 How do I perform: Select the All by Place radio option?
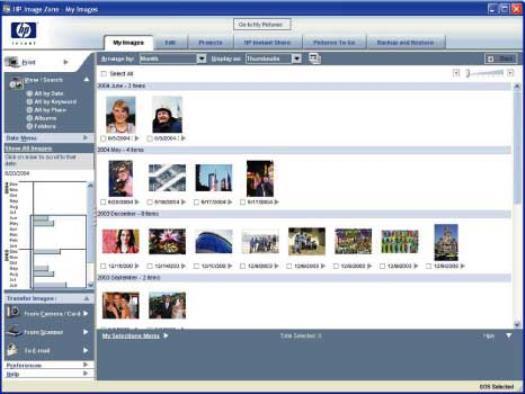(x=29, y=110)
